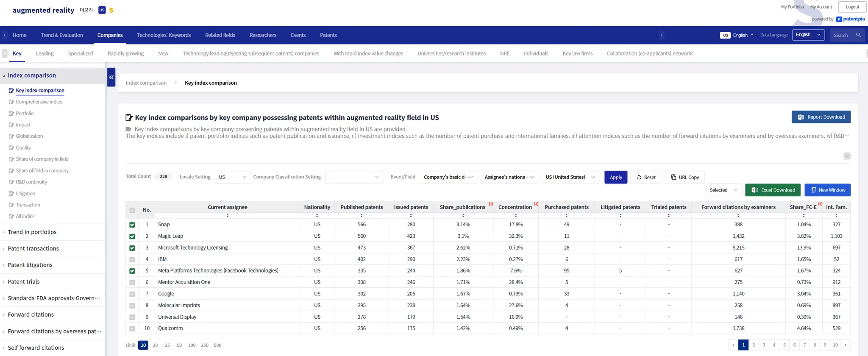Go to next page arrow in pagination
868x356 pixels.
(x=845, y=345)
